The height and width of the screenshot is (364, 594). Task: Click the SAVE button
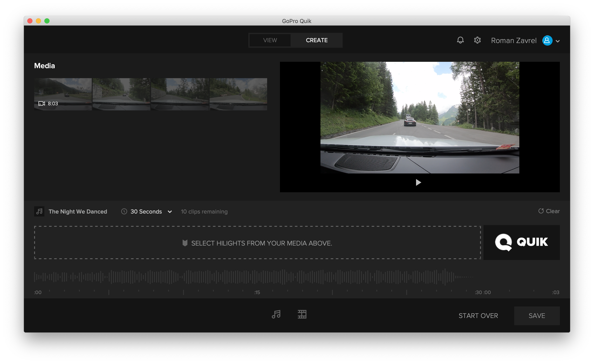(x=537, y=316)
